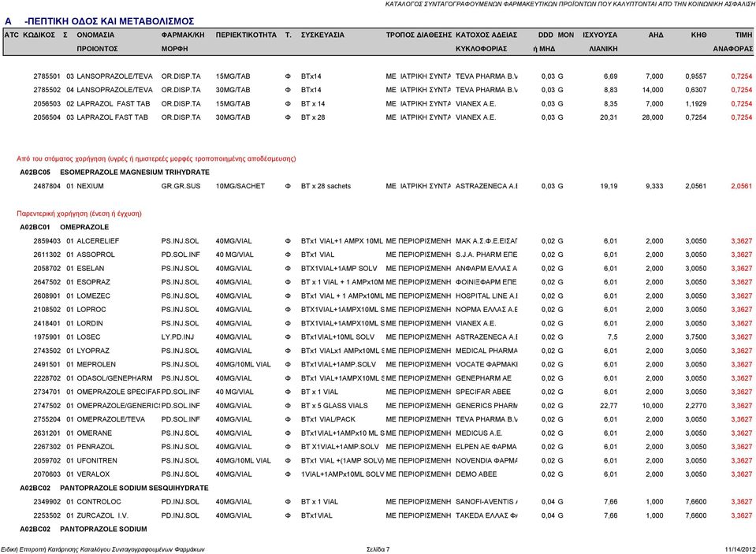The height and width of the screenshot is (554, 756).
Task: Click the ΤΡΟΠΟΣ ΔΙΑΘΕΣΗΣ column header
Action: click(x=419, y=35)
